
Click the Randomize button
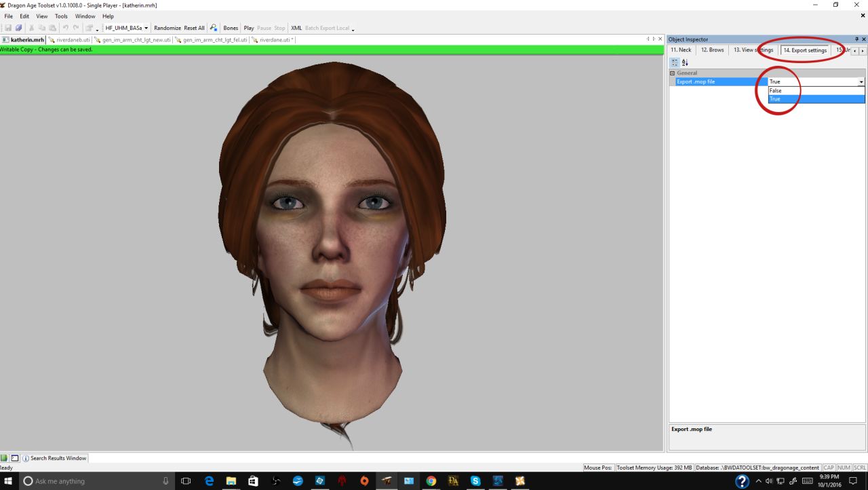167,28
